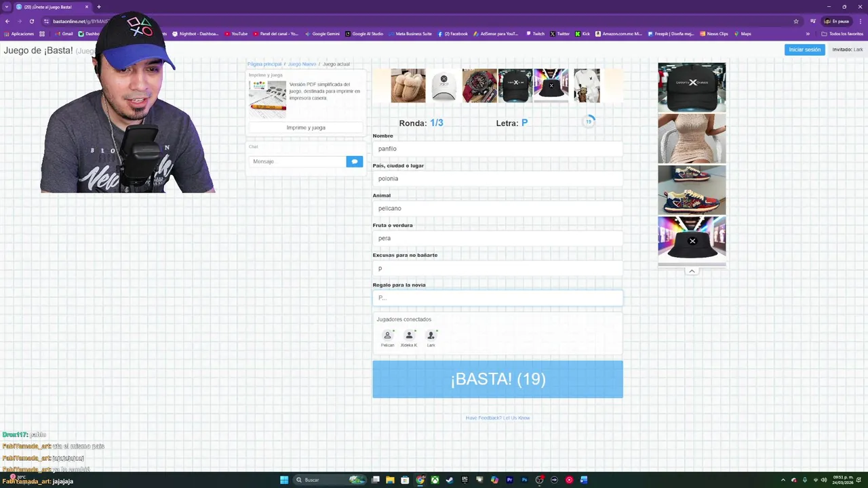Viewport: 868px width, 488px height.
Task: Show hidden system tray icons
Action: [783, 480]
